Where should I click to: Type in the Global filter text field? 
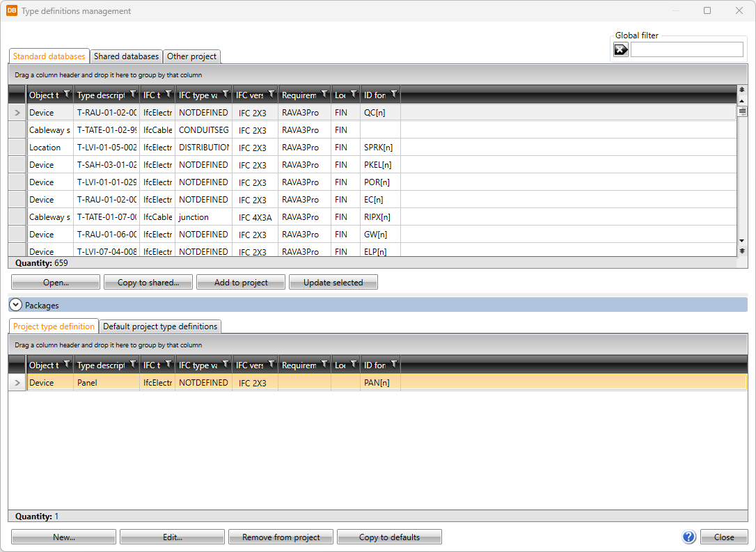[x=686, y=49]
